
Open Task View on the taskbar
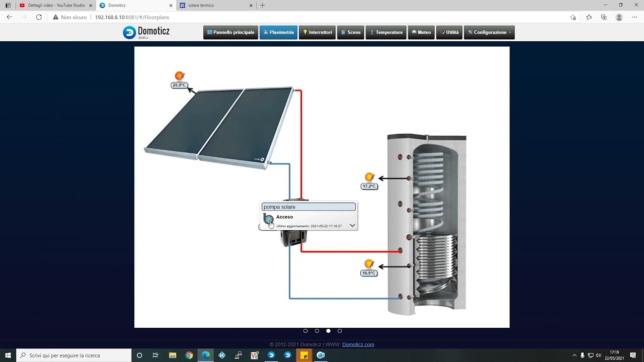pyautogui.click(x=155, y=355)
